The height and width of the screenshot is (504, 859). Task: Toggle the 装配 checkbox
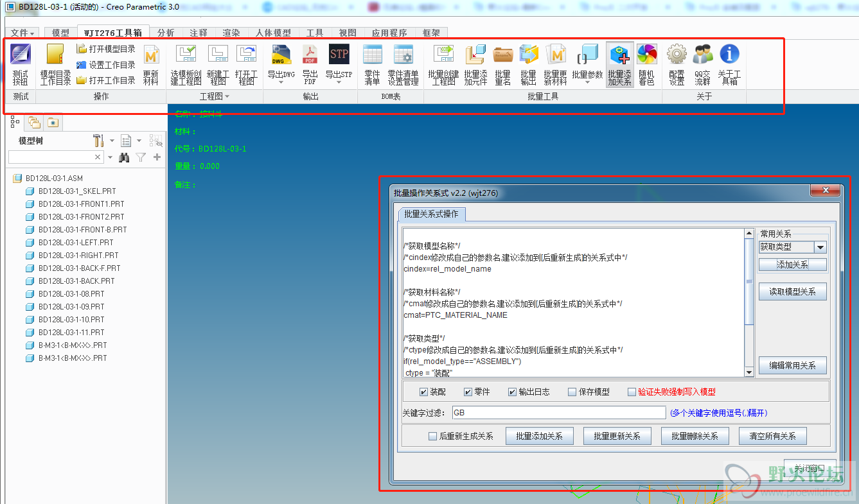423,392
